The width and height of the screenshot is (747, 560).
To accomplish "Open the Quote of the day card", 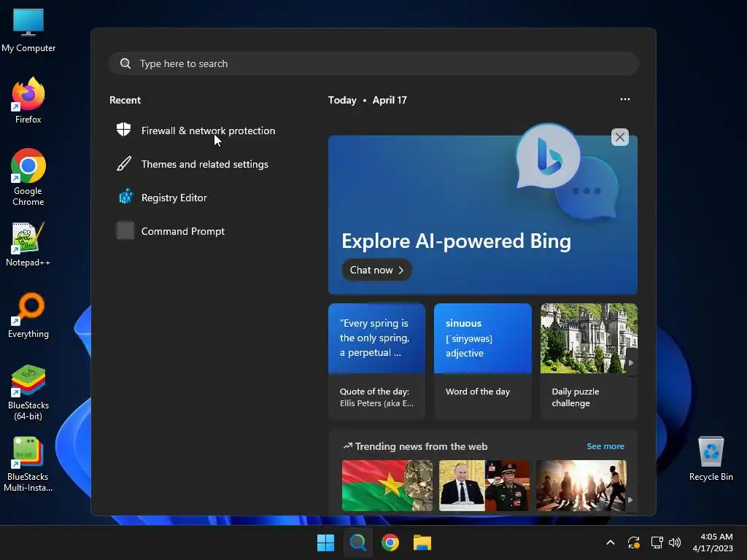I will (377, 361).
